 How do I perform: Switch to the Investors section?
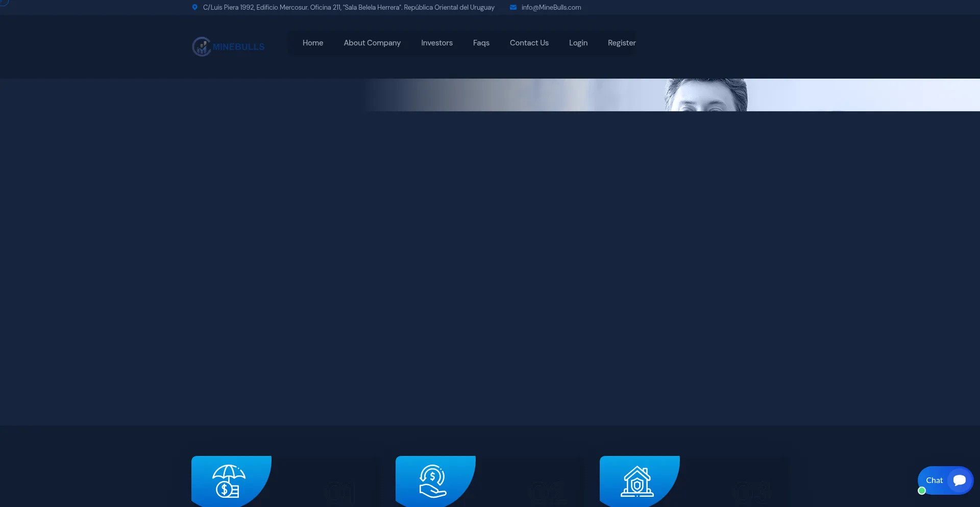point(436,43)
